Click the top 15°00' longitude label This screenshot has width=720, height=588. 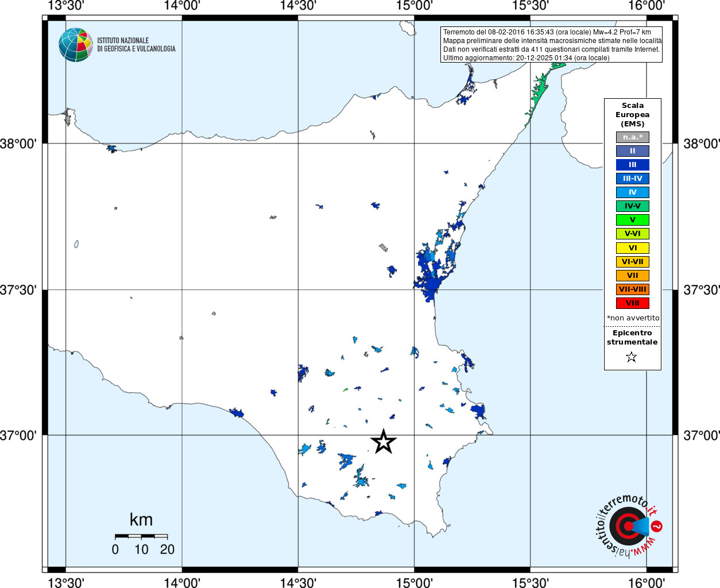[x=415, y=6]
